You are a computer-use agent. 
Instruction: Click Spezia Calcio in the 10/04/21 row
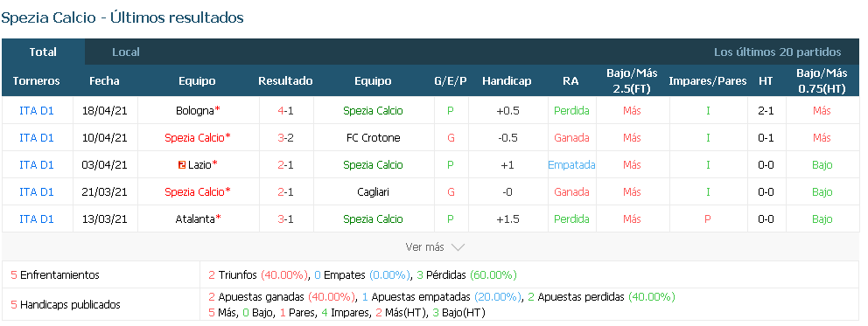coord(194,137)
